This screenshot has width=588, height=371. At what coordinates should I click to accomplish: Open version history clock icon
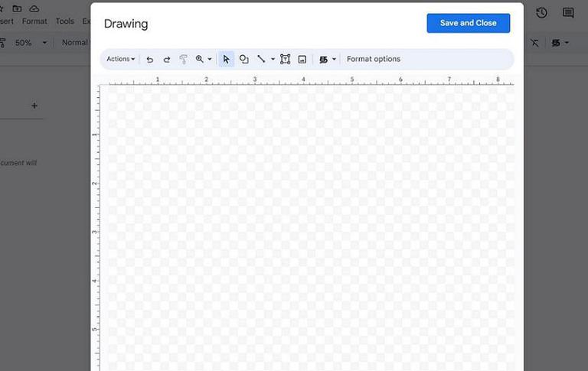[x=541, y=13]
